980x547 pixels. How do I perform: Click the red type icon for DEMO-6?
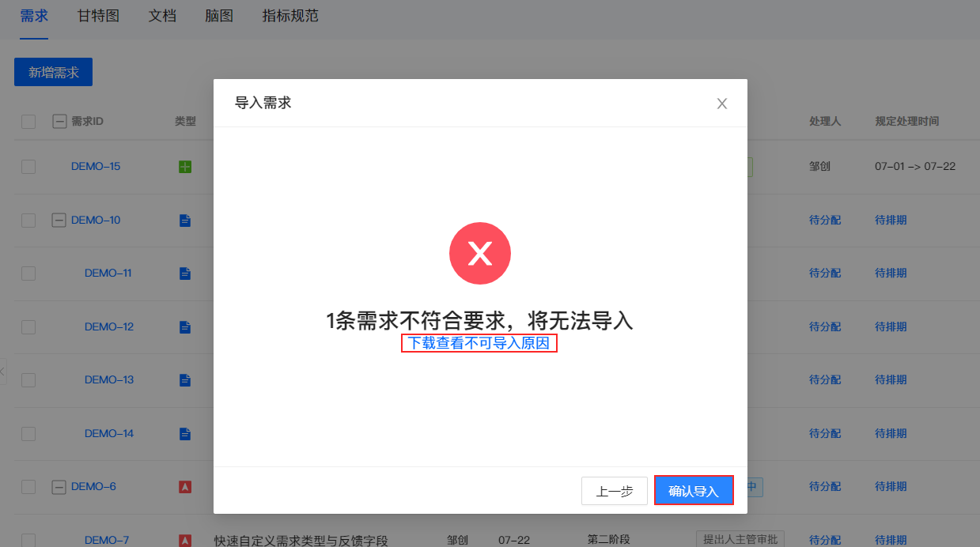[185, 487]
